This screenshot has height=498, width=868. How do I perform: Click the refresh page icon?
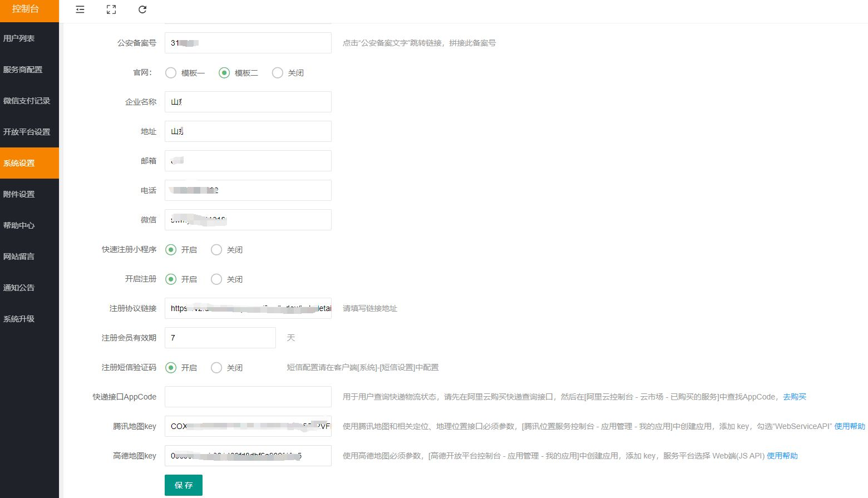142,9
